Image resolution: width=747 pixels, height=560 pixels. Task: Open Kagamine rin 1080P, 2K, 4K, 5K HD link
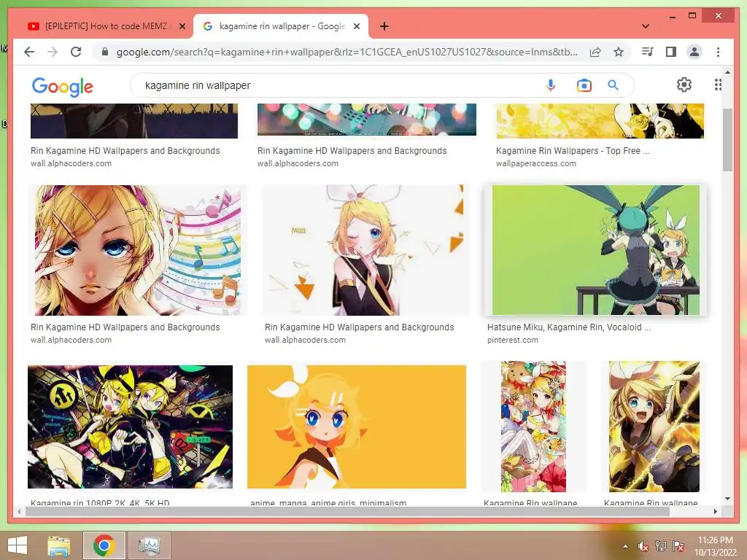tap(100, 502)
